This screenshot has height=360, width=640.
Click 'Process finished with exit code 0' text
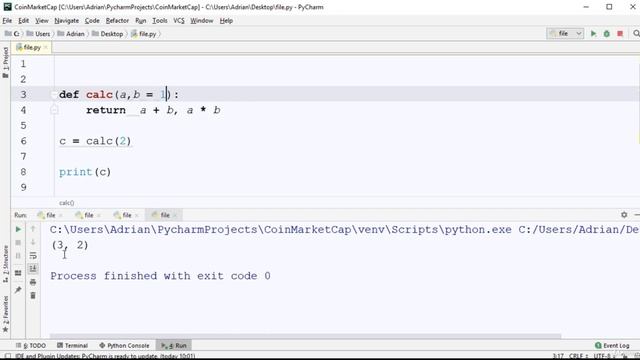[x=160, y=276]
